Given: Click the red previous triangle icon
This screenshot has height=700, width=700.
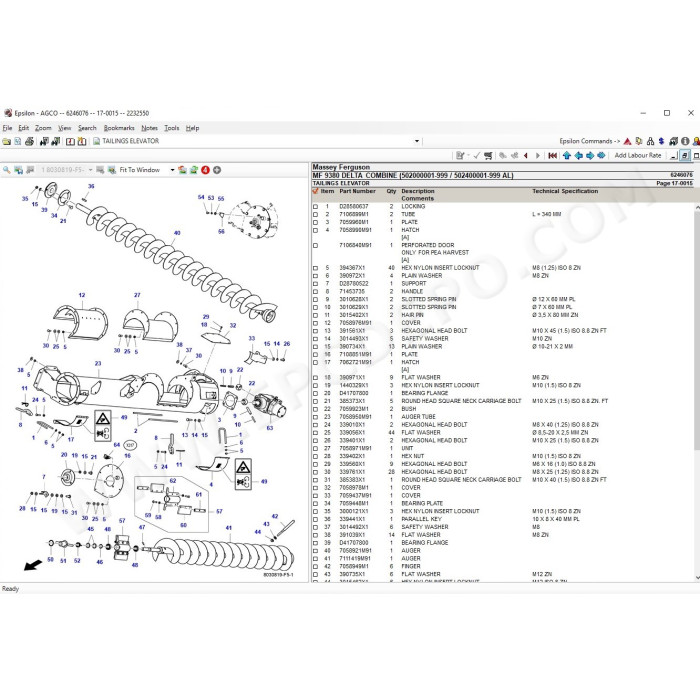Looking at the screenshot, I should 526,156.
